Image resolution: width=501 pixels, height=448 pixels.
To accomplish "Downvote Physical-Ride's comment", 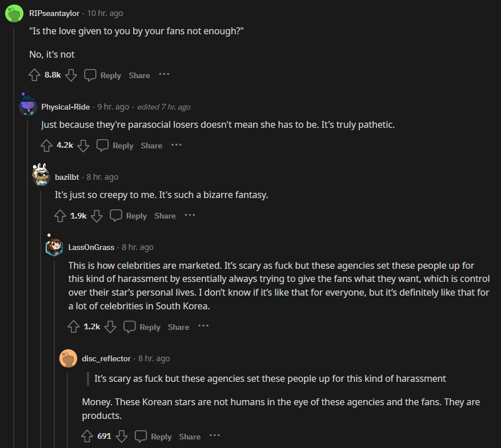I will (x=83, y=146).
